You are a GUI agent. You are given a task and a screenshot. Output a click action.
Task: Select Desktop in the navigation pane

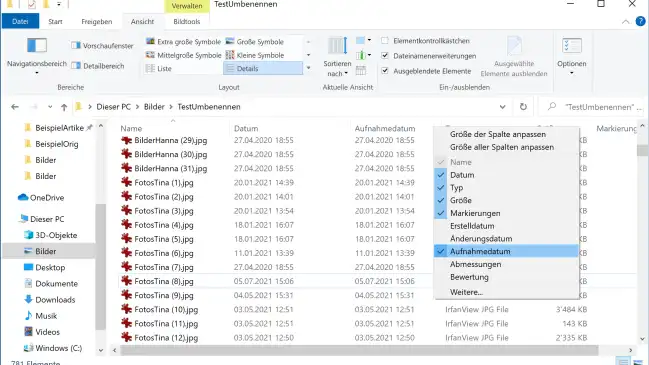45,267
